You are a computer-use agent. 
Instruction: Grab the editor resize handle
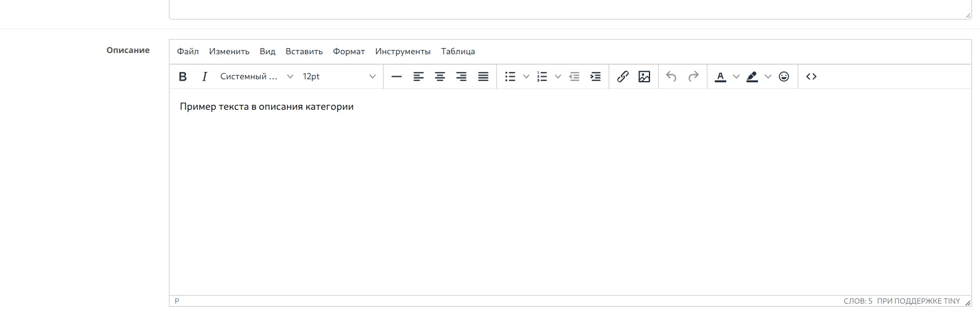click(x=967, y=302)
